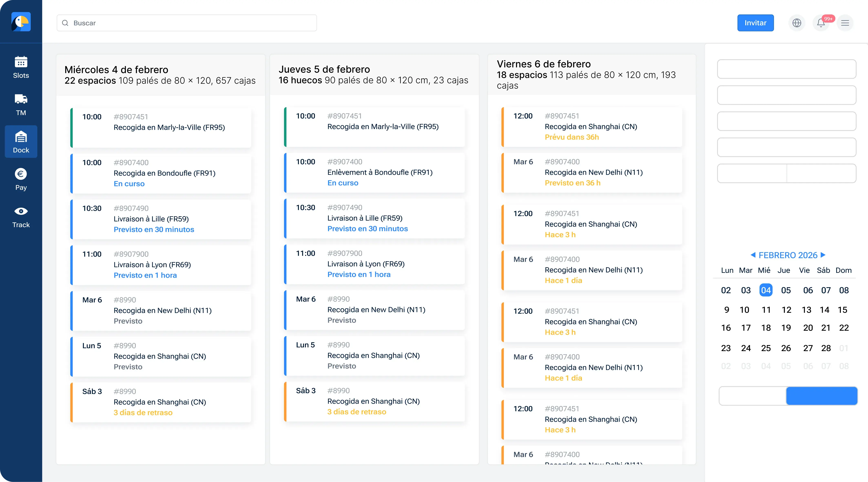Open slot #8907490 Livraison à Lille Wednesday
Image resolution: width=868 pixels, height=482 pixels.
pyautogui.click(x=161, y=219)
